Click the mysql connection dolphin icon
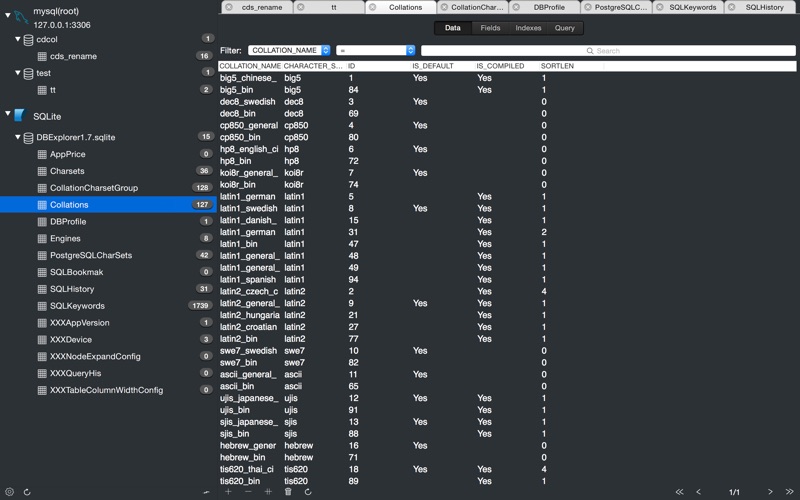 coord(21,17)
